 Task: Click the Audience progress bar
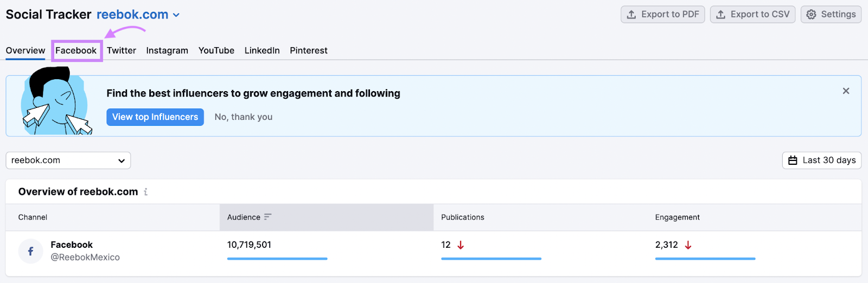point(277,259)
